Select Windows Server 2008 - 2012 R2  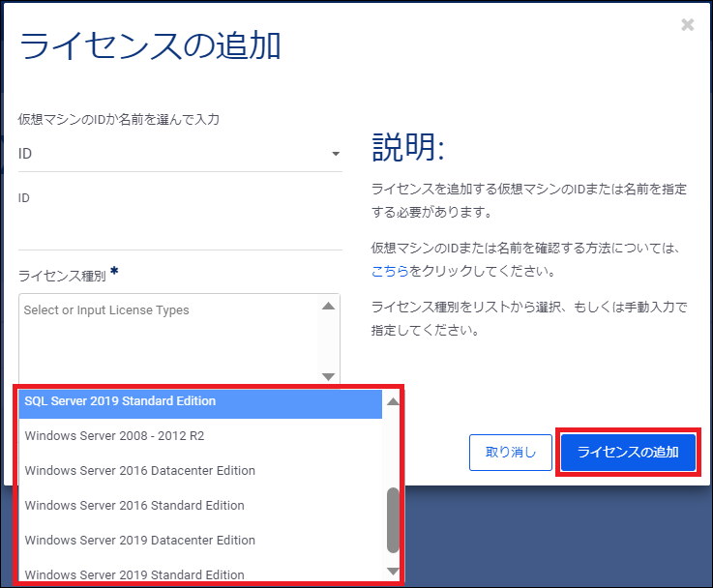pos(200,436)
